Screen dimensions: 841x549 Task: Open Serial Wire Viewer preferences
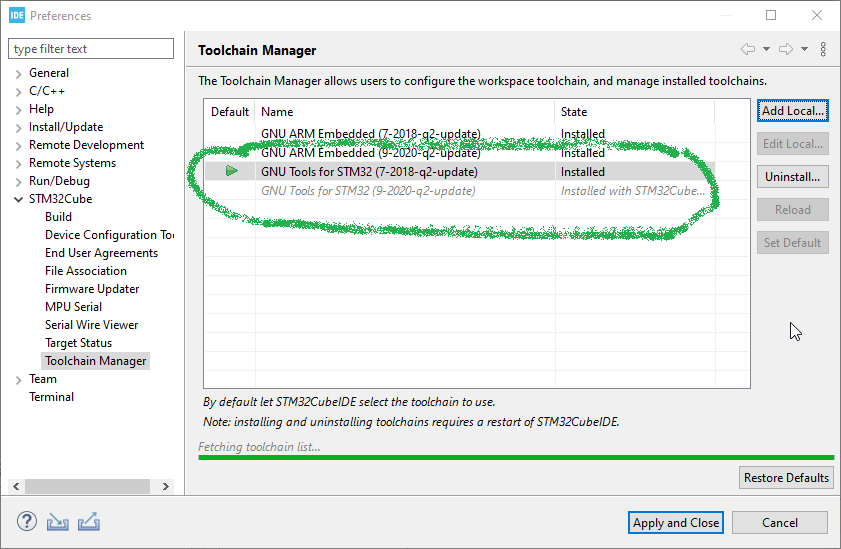coord(92,324)
